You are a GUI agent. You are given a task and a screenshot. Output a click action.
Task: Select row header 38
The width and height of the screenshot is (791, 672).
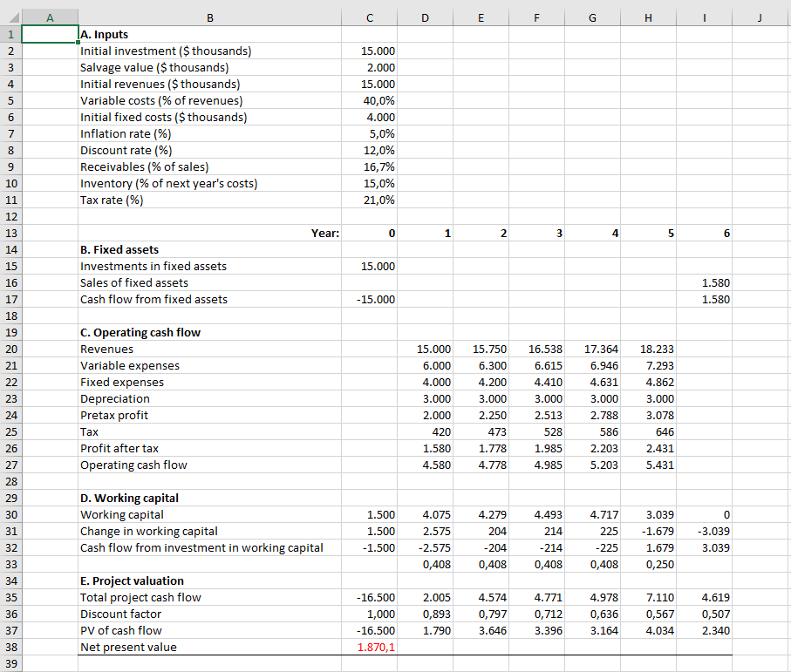(10, 647)
